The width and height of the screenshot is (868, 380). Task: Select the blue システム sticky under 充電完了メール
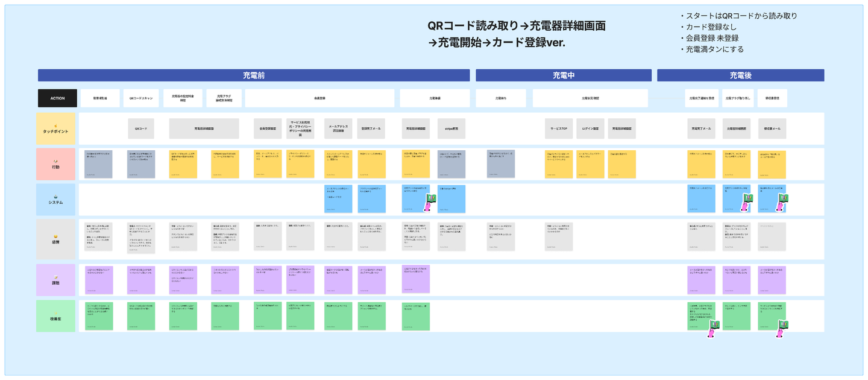click(702, 199)
